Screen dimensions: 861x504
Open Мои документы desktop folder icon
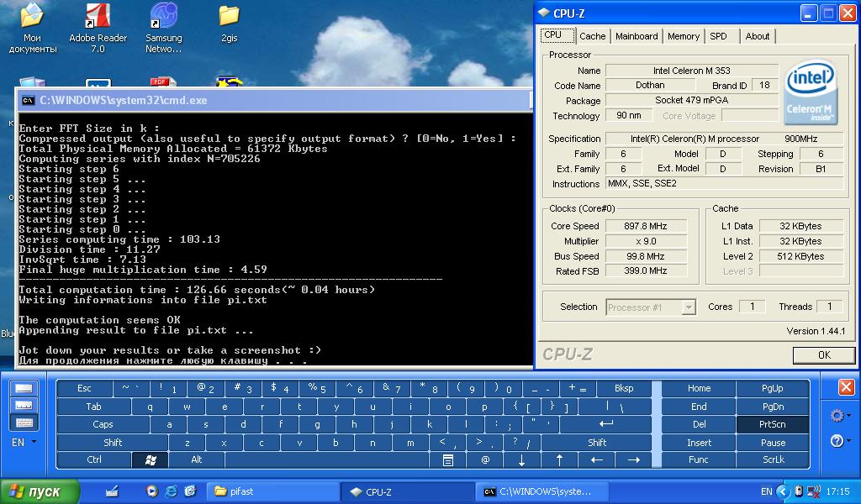point(32,28)
